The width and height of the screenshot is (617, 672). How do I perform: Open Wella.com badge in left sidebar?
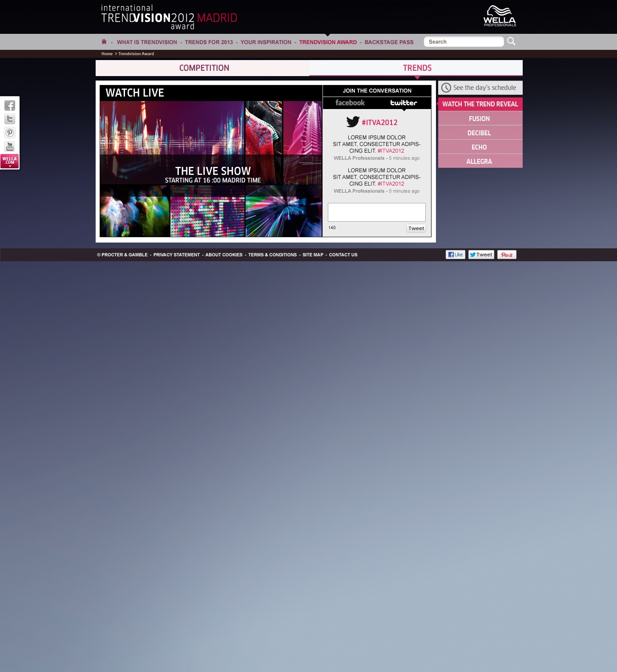click(10, 161)
